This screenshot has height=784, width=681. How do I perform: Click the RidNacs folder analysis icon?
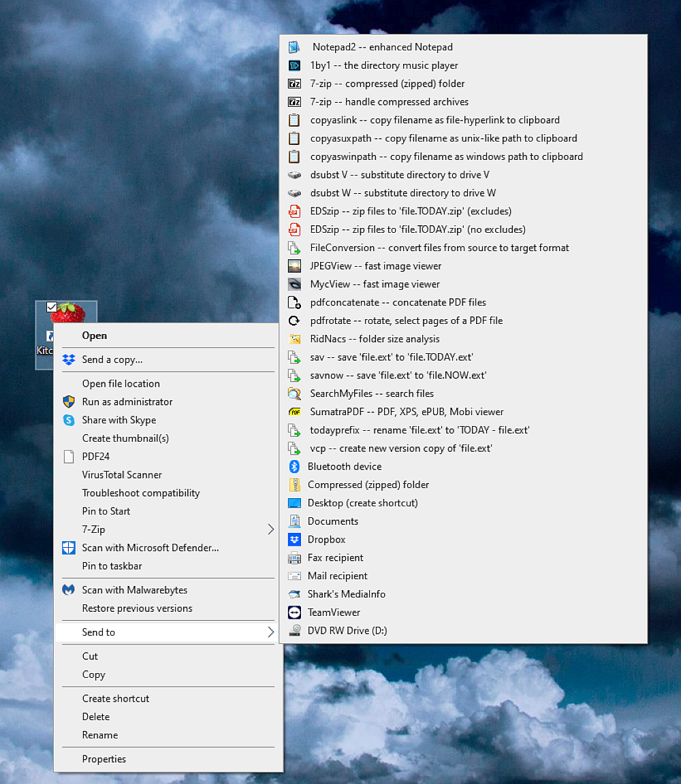[294, 339]
